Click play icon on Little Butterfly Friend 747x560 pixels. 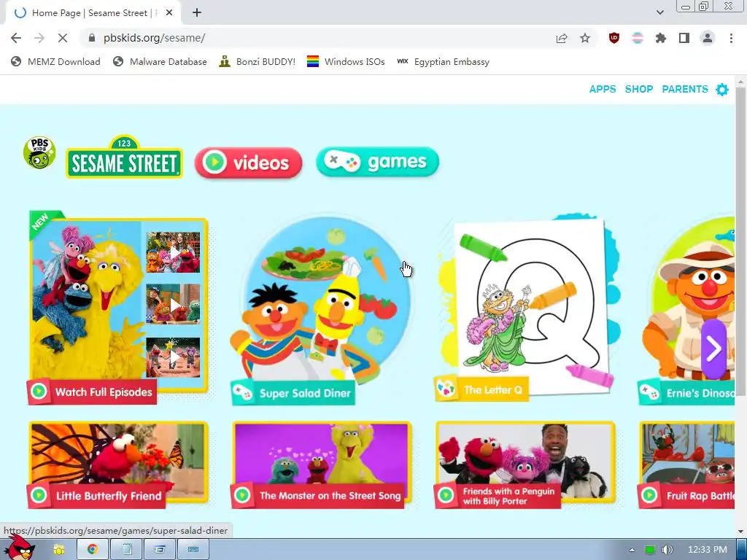(39, 495)
